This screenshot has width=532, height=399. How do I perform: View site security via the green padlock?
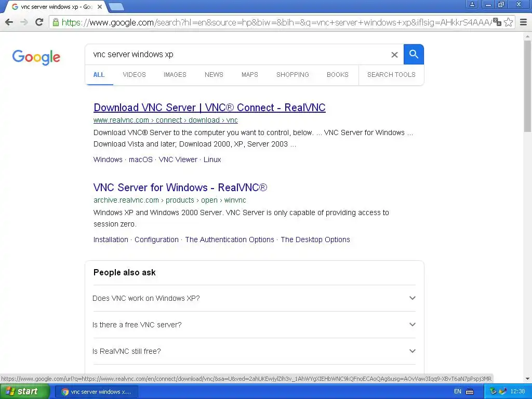pos(56,22)
